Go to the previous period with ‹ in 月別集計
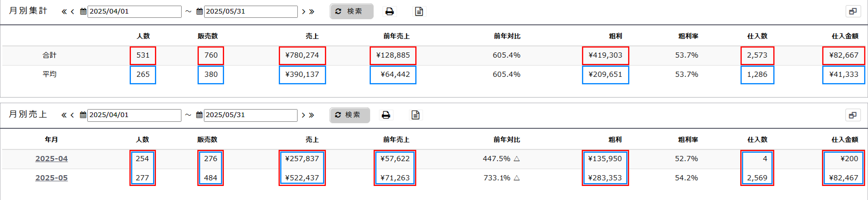Viewport: 868px width, 200px height. click(72, 11)
